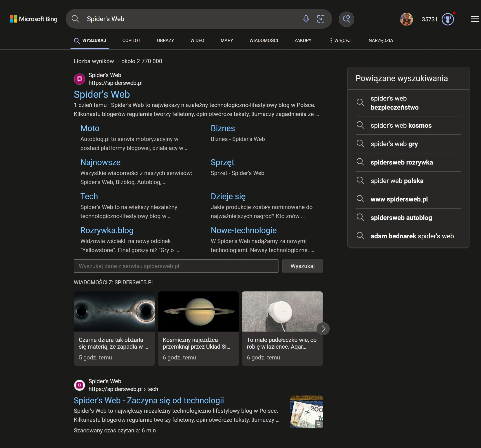Click the https://spidersweb.pl › tech URL
The width and height of the screenshot is (481, 448).
[123, 389]
